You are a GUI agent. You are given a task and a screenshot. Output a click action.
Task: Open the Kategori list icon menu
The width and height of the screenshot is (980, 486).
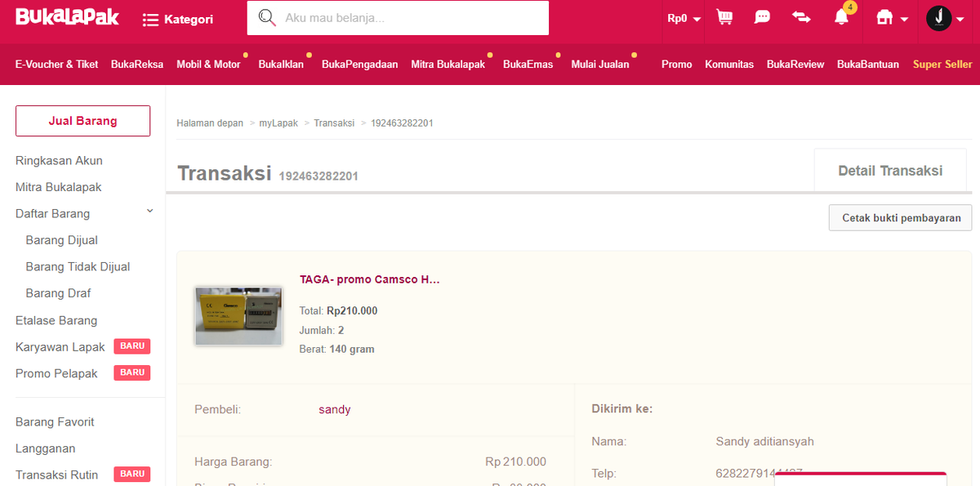(x=150, y=20)
